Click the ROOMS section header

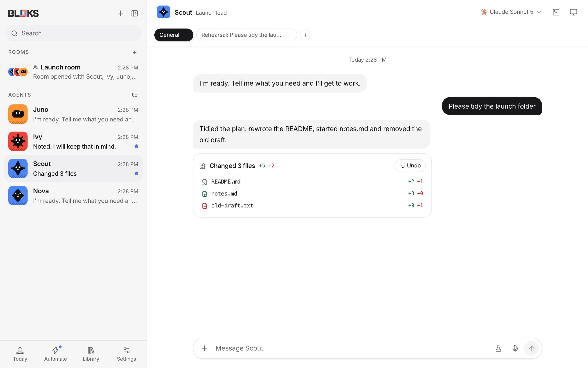18,52
